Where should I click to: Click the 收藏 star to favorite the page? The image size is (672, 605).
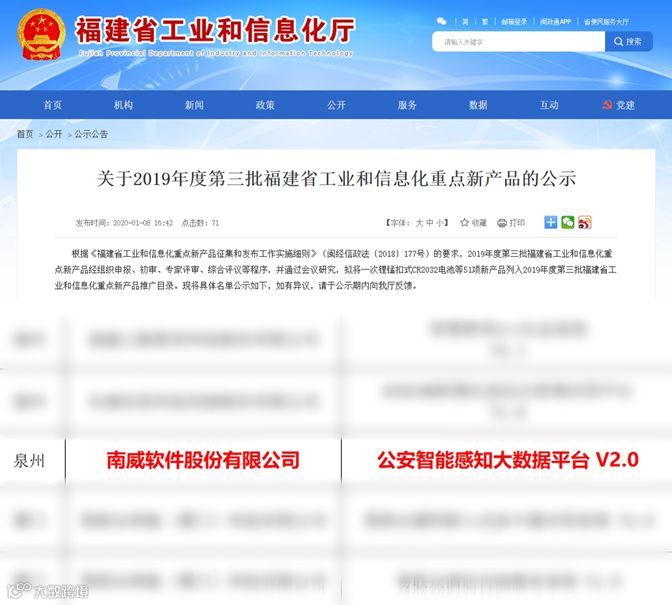[x=473, y=223]
